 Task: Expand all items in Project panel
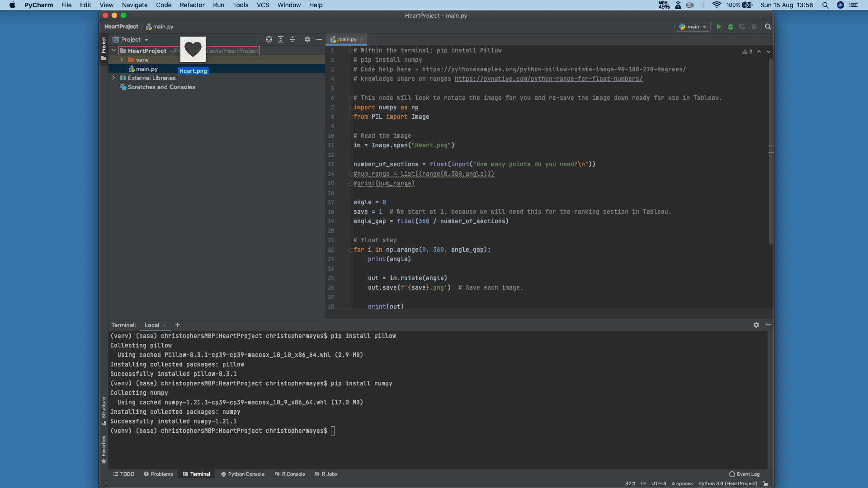281,40
